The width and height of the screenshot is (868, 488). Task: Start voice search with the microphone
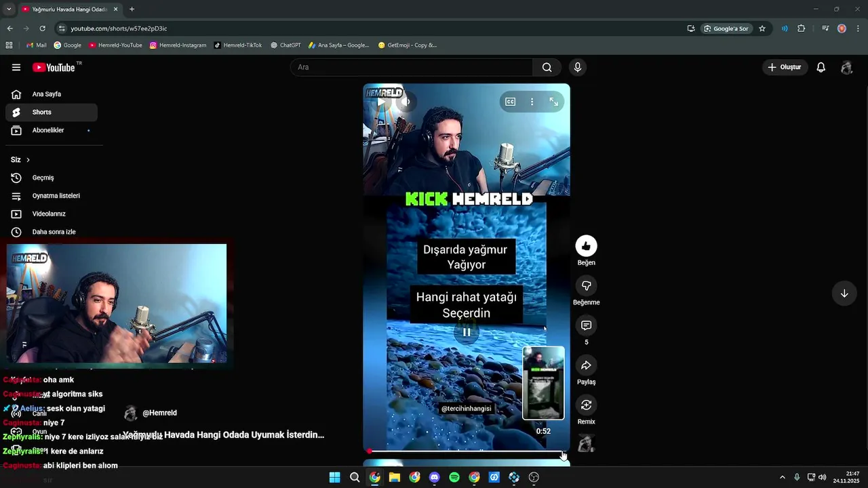pyautogui.click(x=577, y=67)
